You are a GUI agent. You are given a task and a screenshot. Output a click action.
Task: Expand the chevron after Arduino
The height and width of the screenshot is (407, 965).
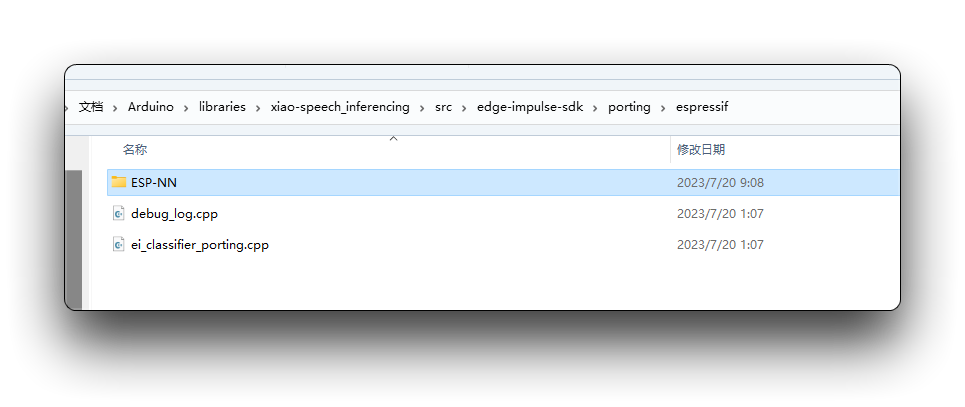186,108
